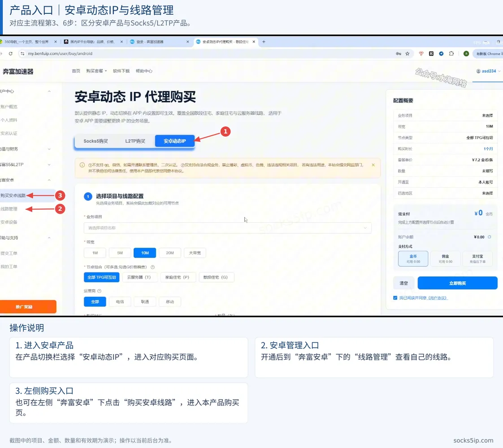Close the 国内IP平台导航 browser tab

121,42
